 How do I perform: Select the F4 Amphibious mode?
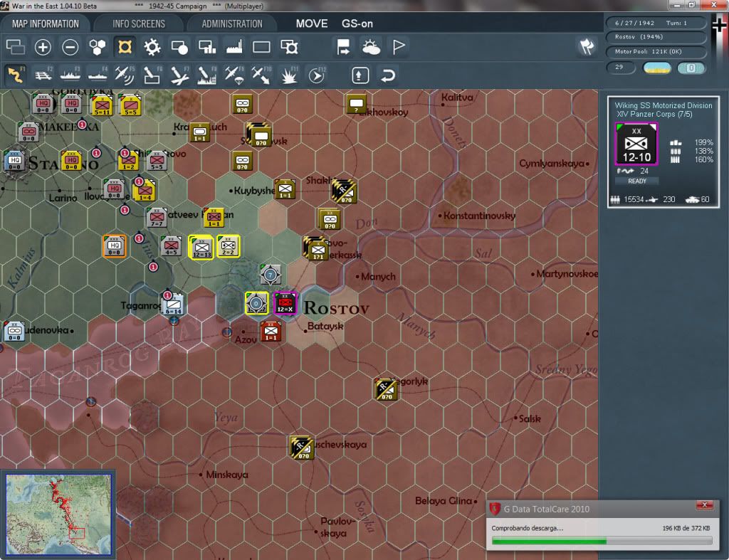(x=98, y=75)
